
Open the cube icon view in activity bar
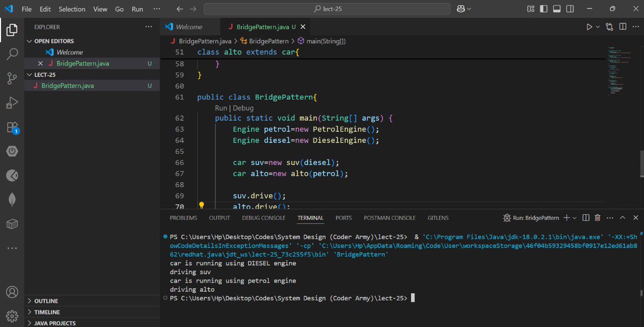pos(12,224)
